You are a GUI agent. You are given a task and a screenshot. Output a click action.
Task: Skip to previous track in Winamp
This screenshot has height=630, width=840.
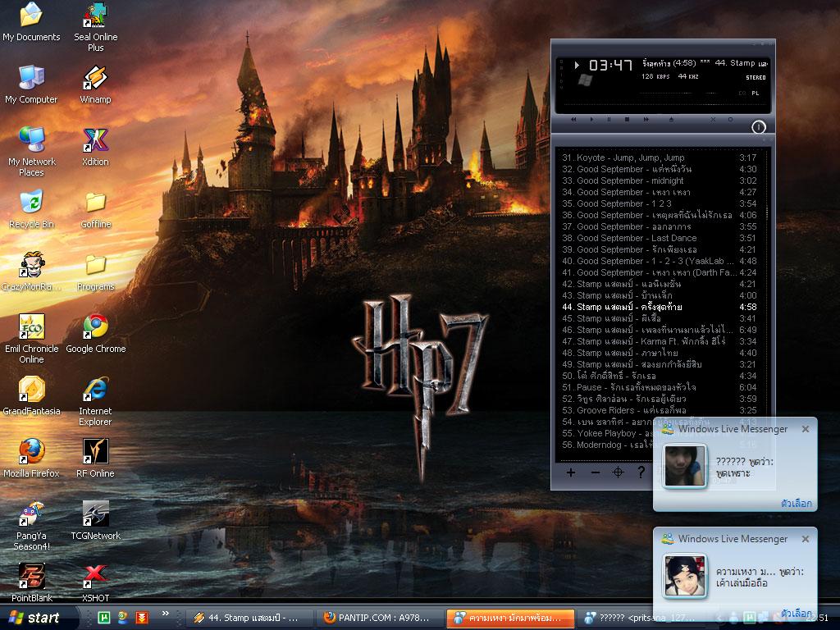pos(573,120)
